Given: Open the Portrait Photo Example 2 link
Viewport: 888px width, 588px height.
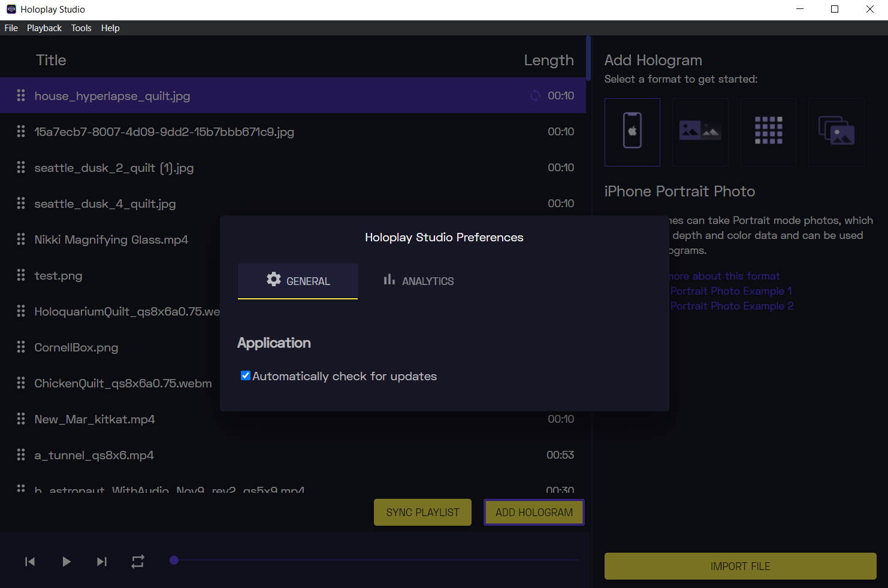Looking at the screenshot, I should pyautogui.click(x=732, y=306).
